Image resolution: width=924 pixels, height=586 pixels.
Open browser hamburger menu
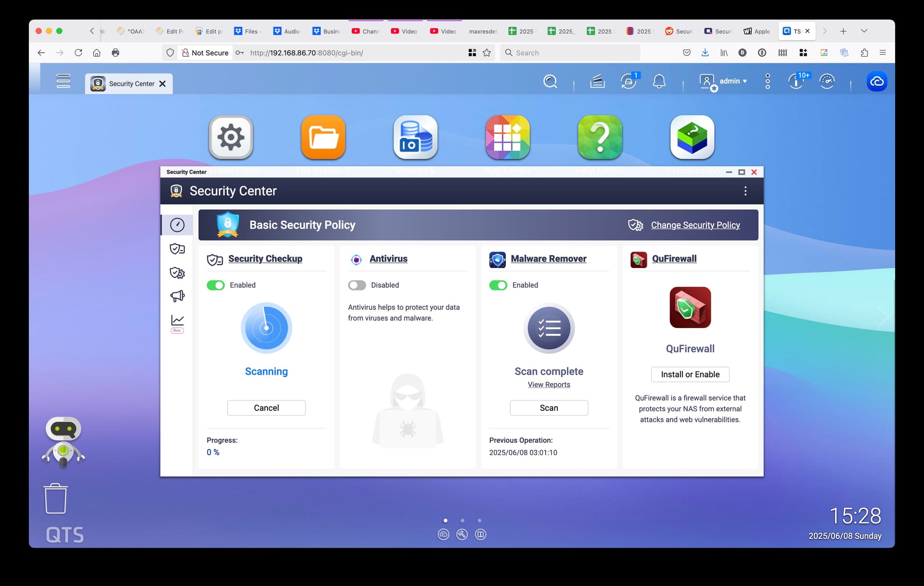882,53
